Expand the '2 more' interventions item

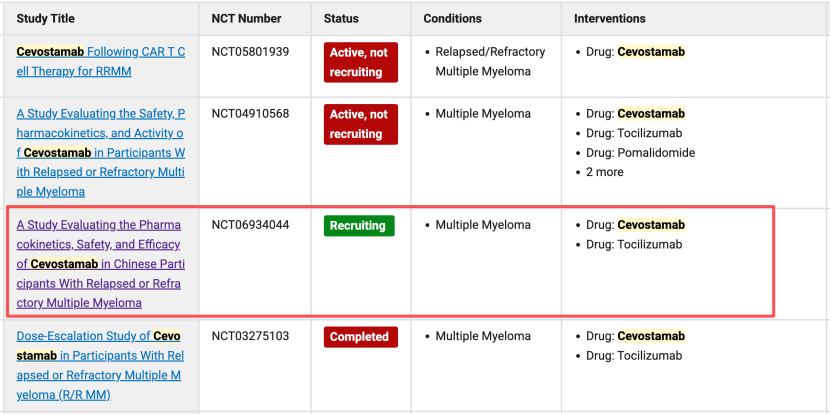[x=605, y=172]
